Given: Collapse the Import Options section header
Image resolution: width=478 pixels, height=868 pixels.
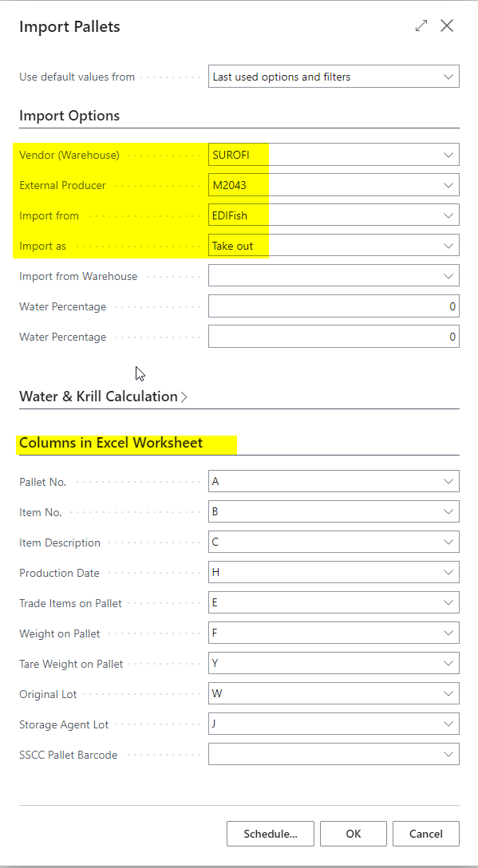Looking at the screenshot, I should pyautogui.click(x=69, y=116).
